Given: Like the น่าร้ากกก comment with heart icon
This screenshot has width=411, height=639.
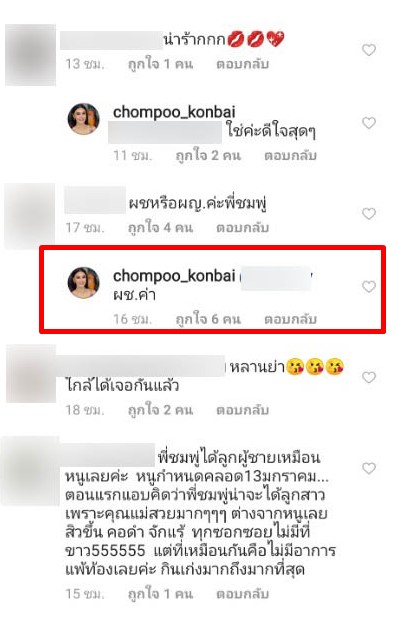Looking at the screenshot, I should 369,50.
